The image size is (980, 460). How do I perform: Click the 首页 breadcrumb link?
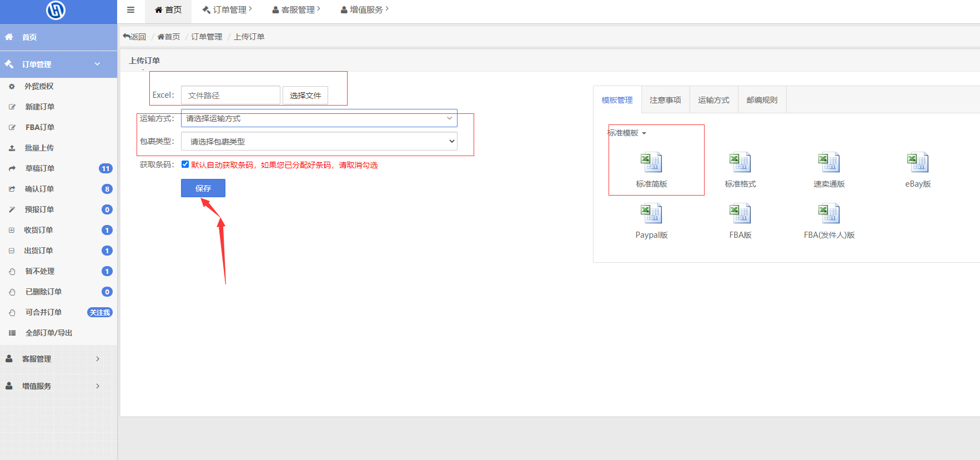(x=169, y=37)
